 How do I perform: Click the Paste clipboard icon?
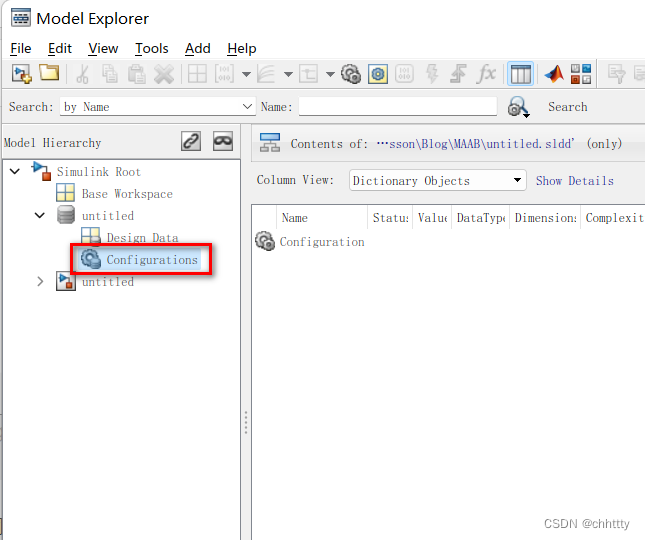tap(137, 74)
